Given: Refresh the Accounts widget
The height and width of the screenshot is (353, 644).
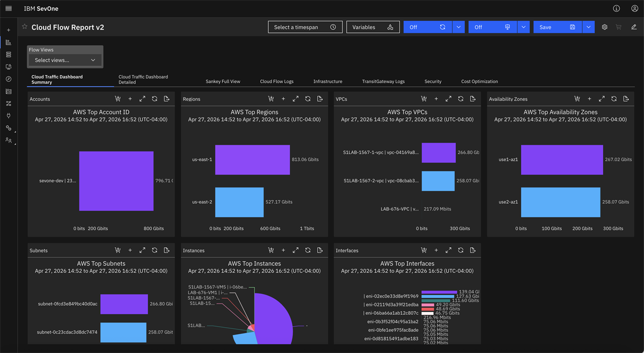Looking at the screenshot, I should click(x=155, y=99).
